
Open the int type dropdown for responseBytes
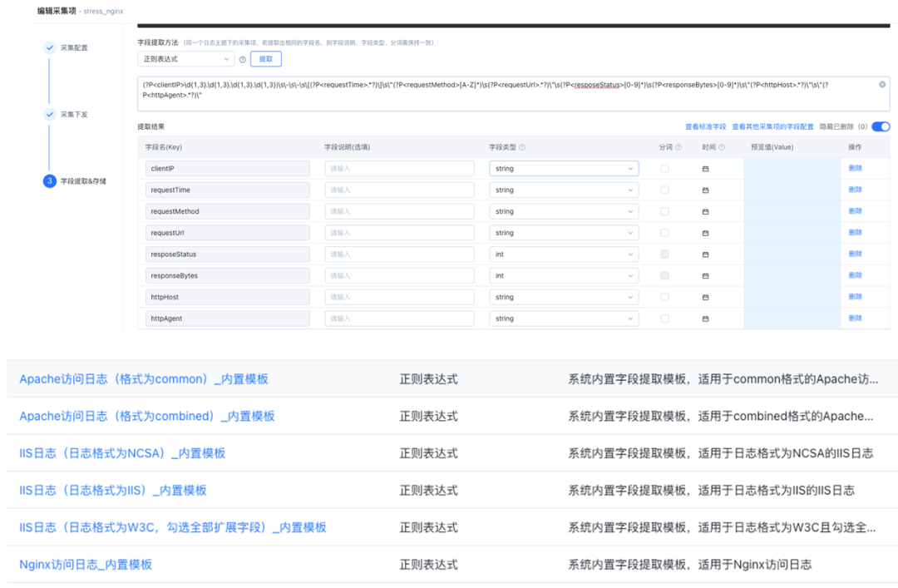pos(564,275)
